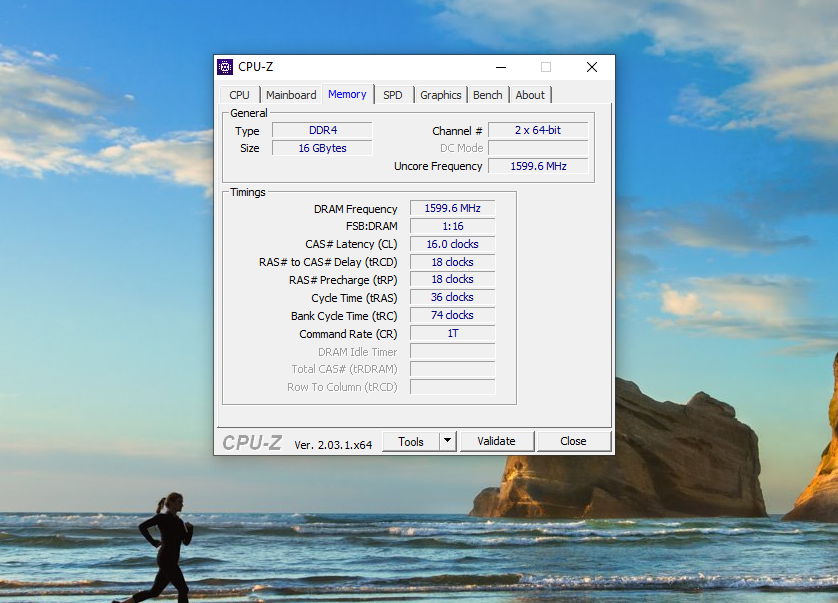Click the tRCD 18 clocks value

coord(453,262)
